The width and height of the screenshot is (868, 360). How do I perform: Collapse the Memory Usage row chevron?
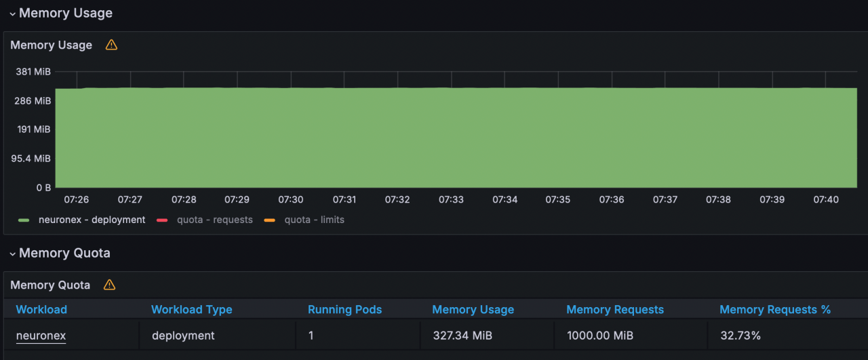click(x=12, y=14)
